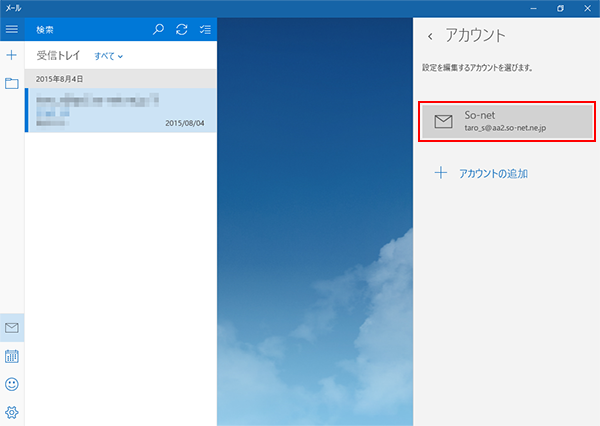The height and width of the screenshot is (426, 600).
Task: Click the smiley feedback icon
Action: point(12,384)
